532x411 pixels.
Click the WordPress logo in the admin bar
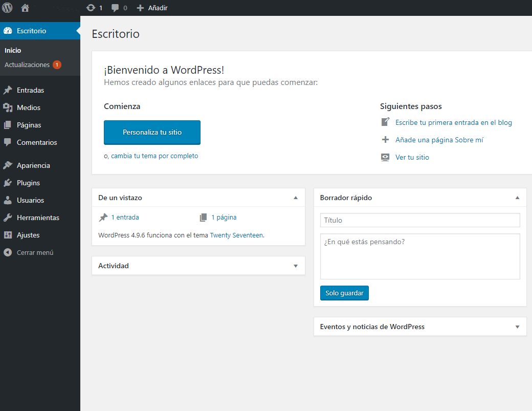pyautogui.click(x=7, y=8)
